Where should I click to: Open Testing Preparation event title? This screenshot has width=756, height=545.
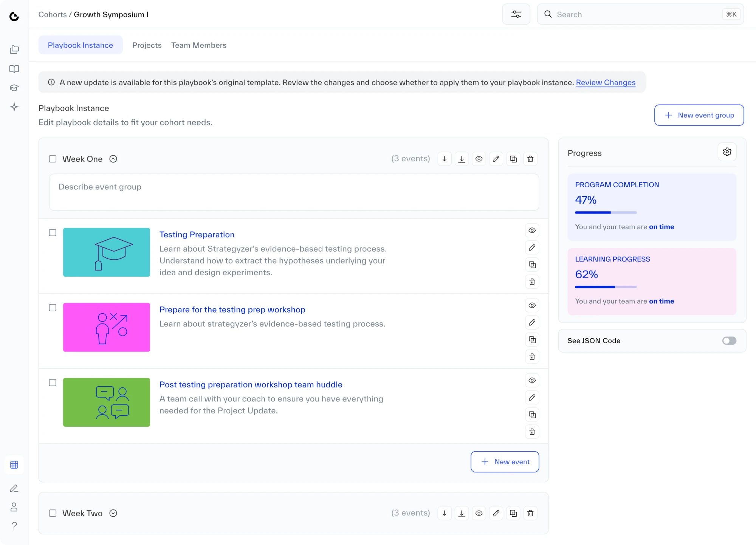click(197, 234)
